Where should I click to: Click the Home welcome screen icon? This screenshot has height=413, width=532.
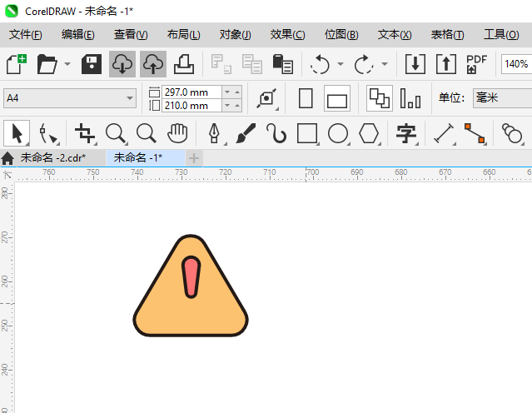point(7,158)
